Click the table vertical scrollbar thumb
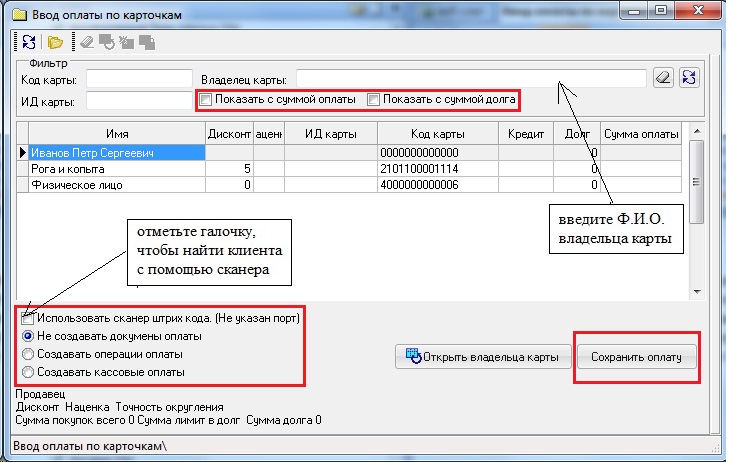The height and width of the screenshot is (463, 729). tap(696, 182)
